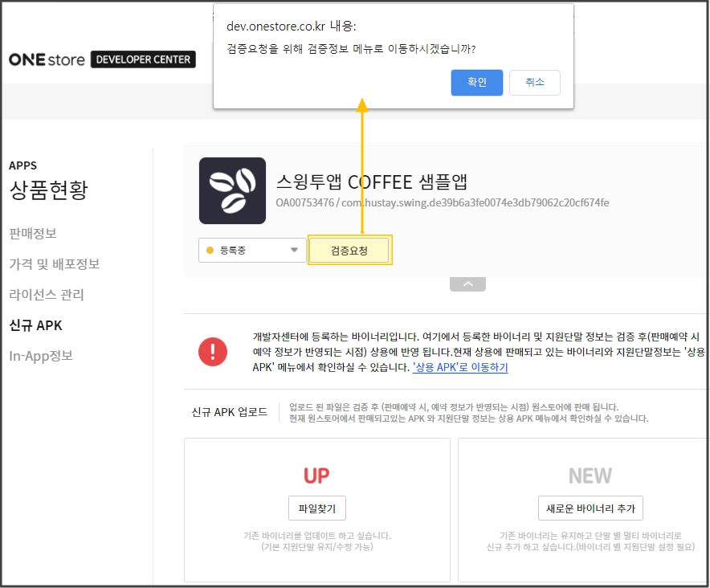Image resolution: width=710 pixels, height=588 pixels.
Task: Go to 가격 및 배포정보
Action: click(55, 263)
